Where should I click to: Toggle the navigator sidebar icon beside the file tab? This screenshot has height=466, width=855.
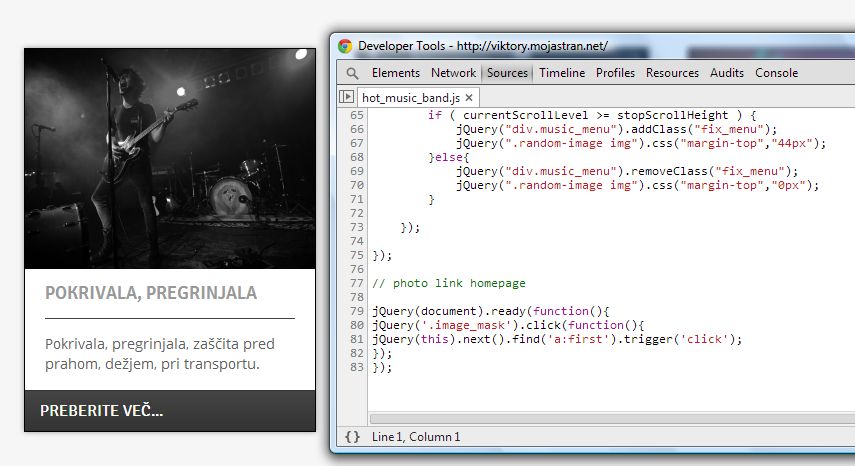point(346,96)
